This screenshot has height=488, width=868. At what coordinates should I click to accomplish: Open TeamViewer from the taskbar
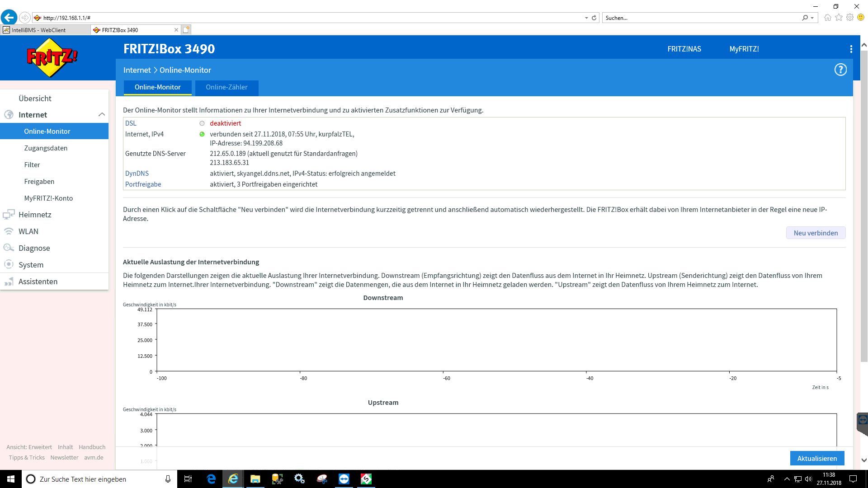click(344, 479)
